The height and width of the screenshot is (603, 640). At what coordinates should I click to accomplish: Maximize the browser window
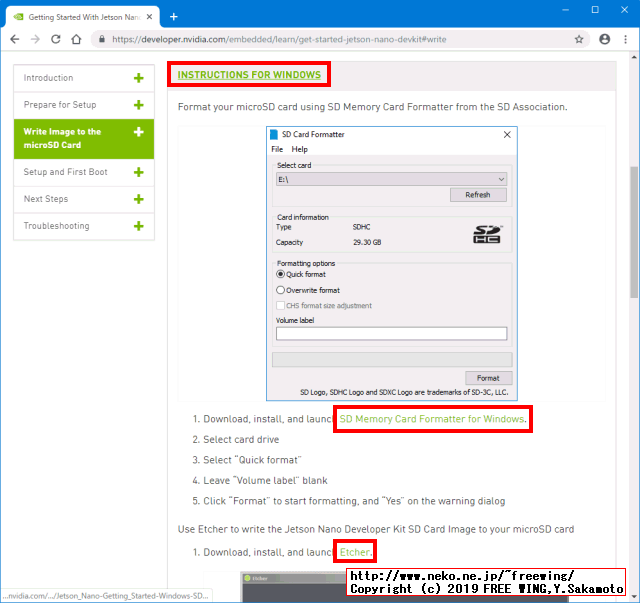tap(595, 9)
